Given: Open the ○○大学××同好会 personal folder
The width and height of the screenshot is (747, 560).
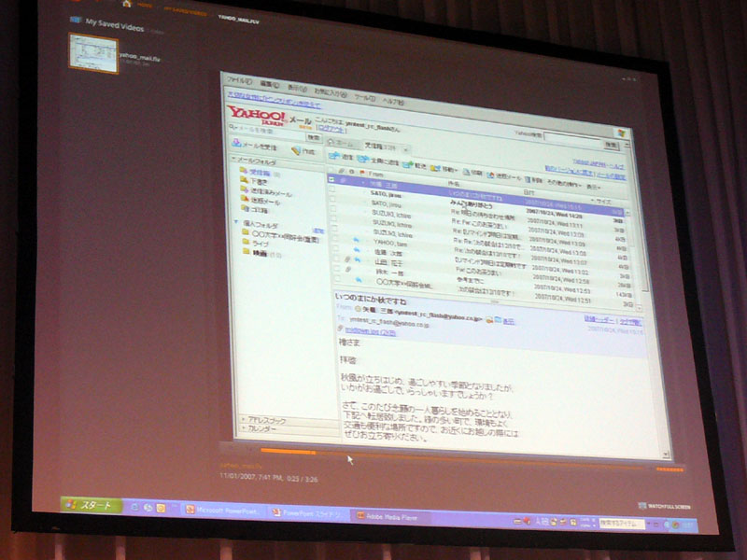Looking at the screenshot, I should (280, 236).
